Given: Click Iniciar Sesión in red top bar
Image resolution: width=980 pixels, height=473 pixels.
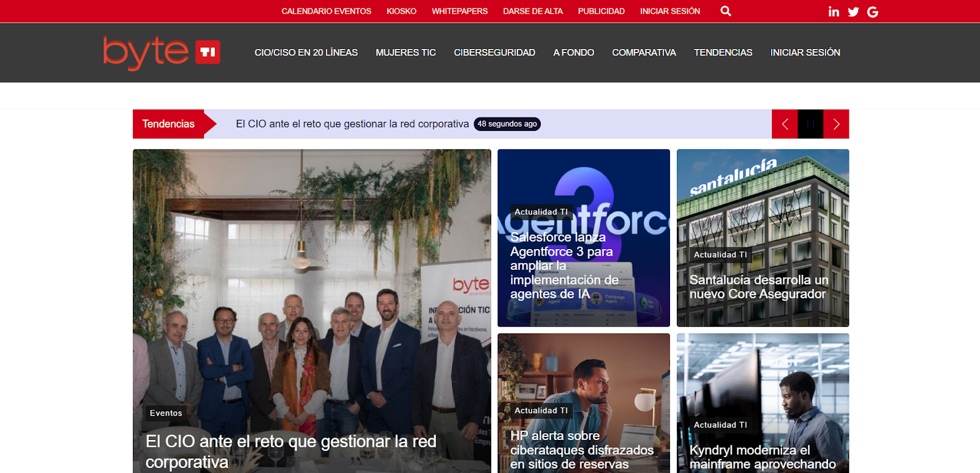Looking at the screenshot, I should pyautogui.click(x=670, y=11).
